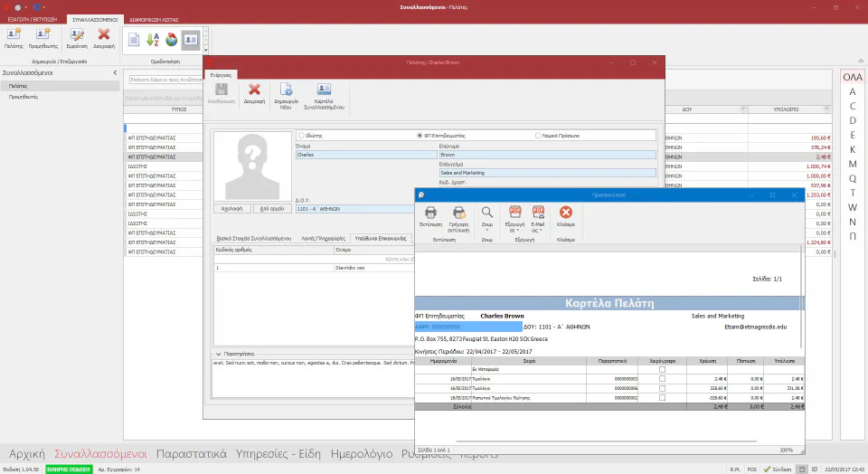Tick the Χειρόγραφο checkbox for Πιστωτικό Τιμολόγιο row
The height and width of the screenshot is (474, 868).
[x=662, y=398]
